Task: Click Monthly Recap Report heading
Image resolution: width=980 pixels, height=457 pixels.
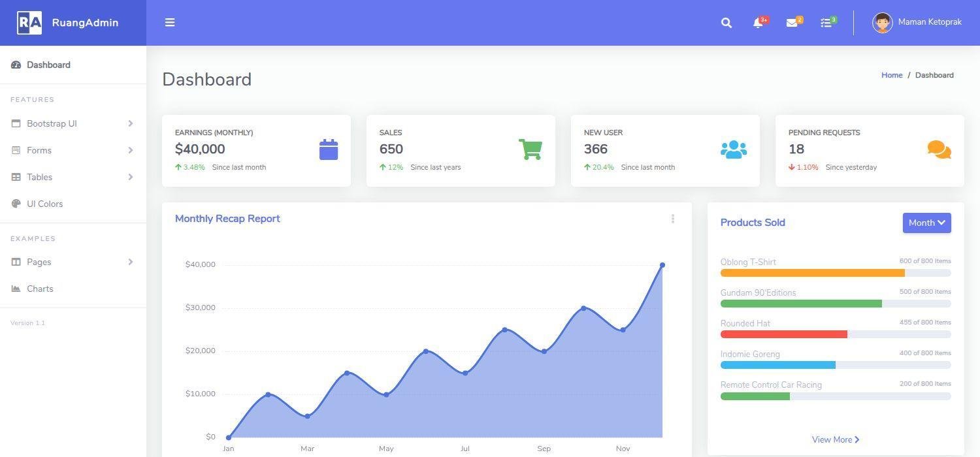Action: pyautogui.click(x=227, y=219)
